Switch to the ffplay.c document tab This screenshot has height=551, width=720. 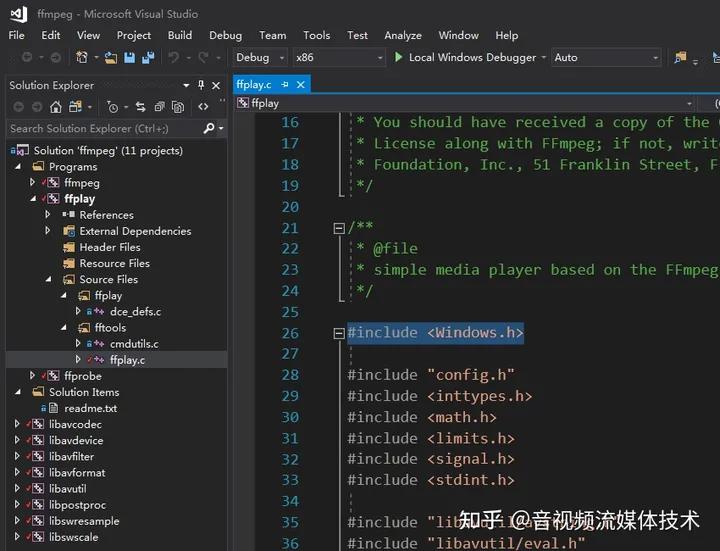(x=254, y=84)
